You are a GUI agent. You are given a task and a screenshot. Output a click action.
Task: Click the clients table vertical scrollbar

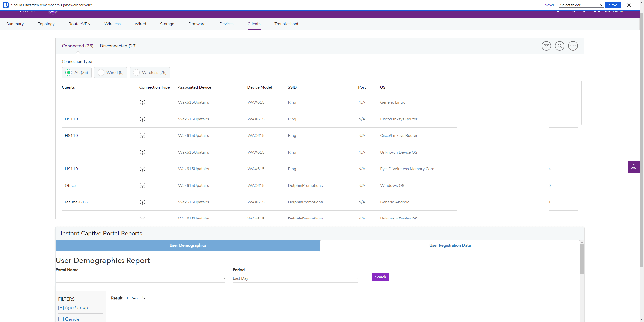[581, 103]
